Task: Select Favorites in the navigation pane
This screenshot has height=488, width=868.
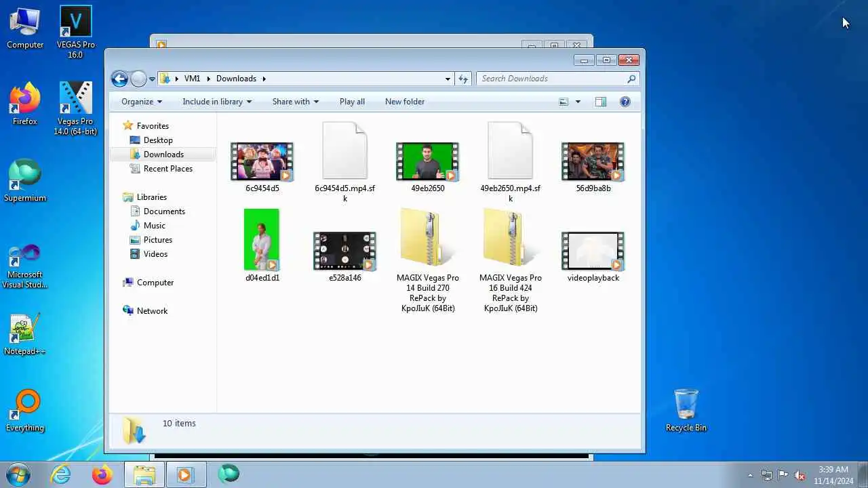Action: coord(153,126)
